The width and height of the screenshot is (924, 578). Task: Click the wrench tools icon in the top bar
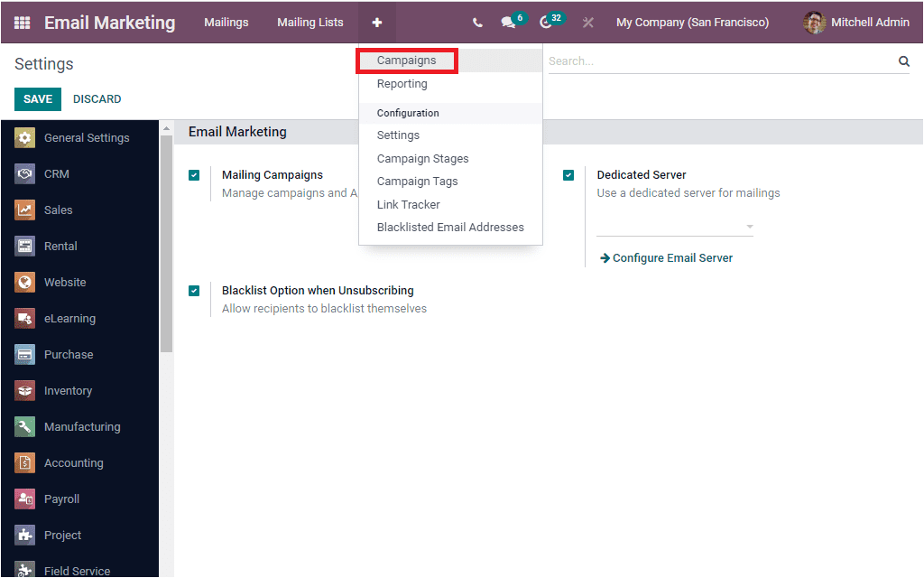point(587,23)
